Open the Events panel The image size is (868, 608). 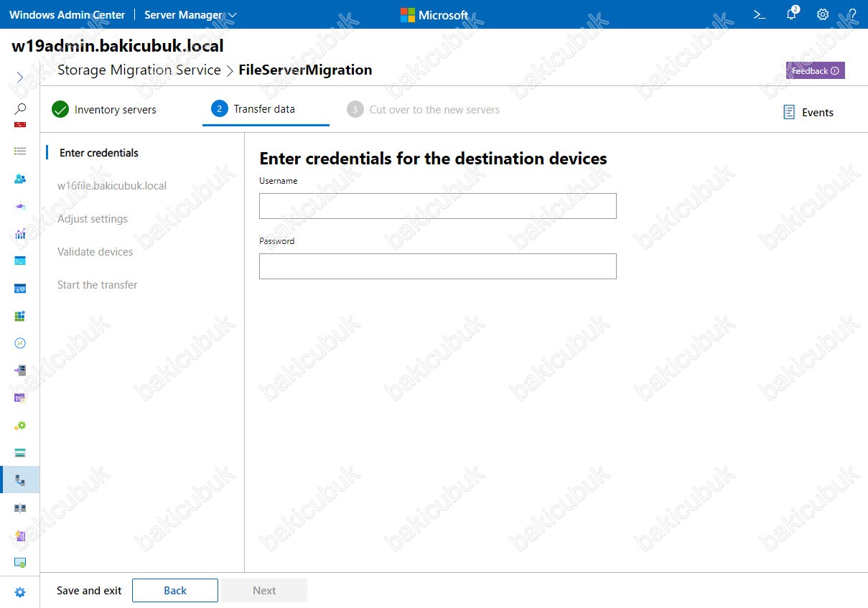pyautogui.click(x=808, y=112)
